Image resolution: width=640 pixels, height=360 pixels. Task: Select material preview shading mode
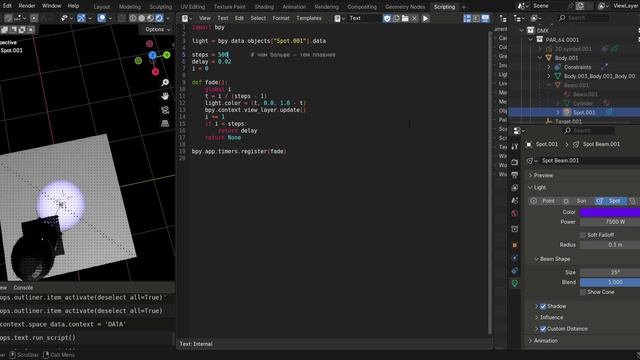click(x=150, y=18)
